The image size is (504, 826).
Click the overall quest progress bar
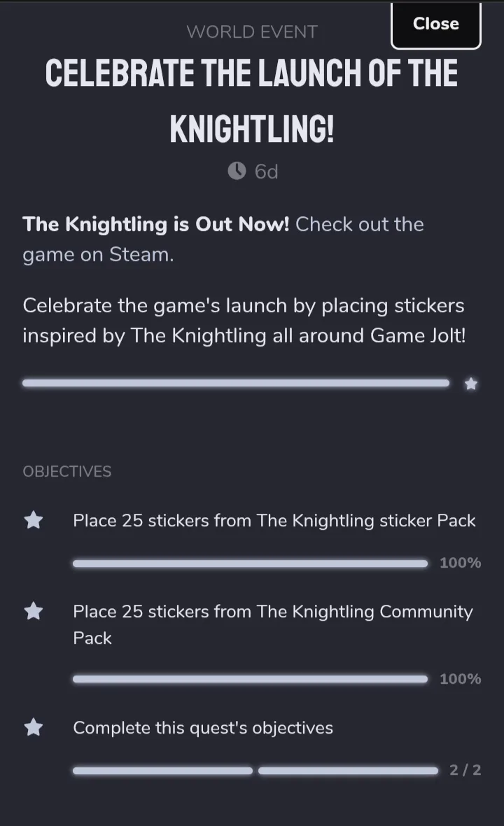(x=236, y=383)
